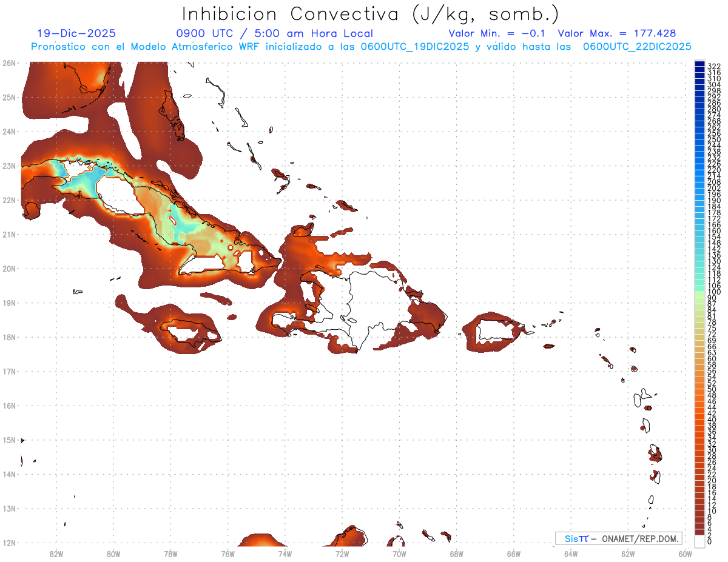Click the 17N latitude label
Image resolution: width=728 pixels, height=562 pixels.
coord(9,371)
